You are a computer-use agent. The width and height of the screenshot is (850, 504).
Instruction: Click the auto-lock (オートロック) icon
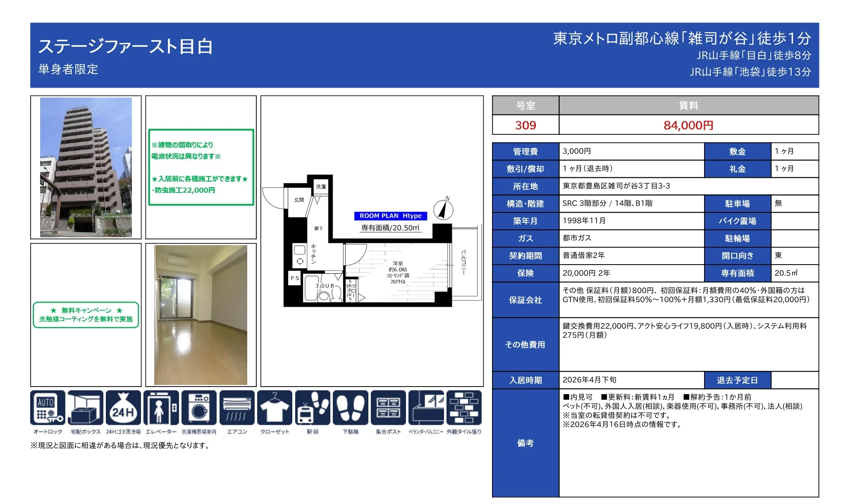48,408
